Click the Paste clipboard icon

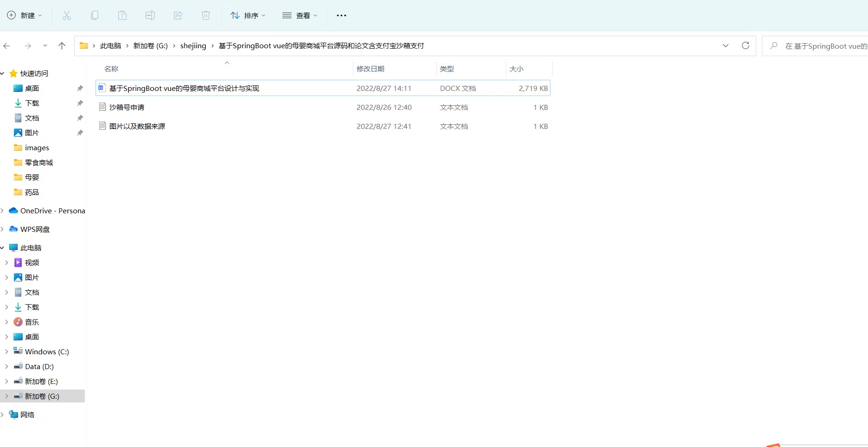click(x=122, y=15)
